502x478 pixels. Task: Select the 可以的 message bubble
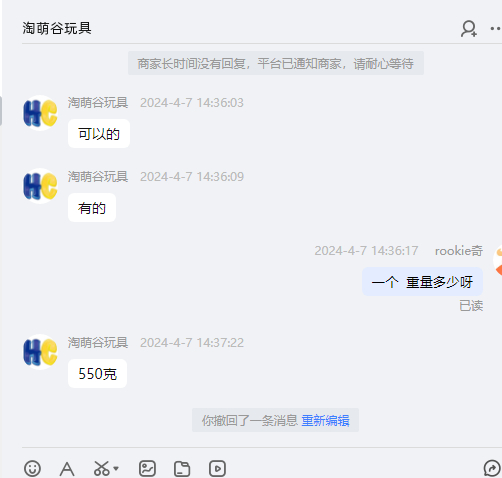[x=99, y=133]
